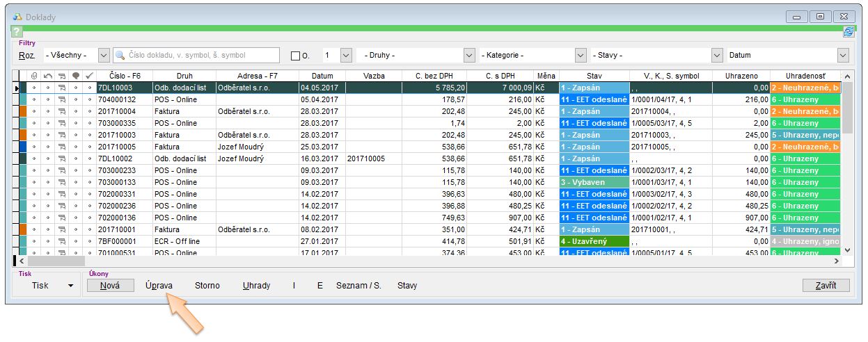Click the checkmark column header icon

(x=89, y=76)
